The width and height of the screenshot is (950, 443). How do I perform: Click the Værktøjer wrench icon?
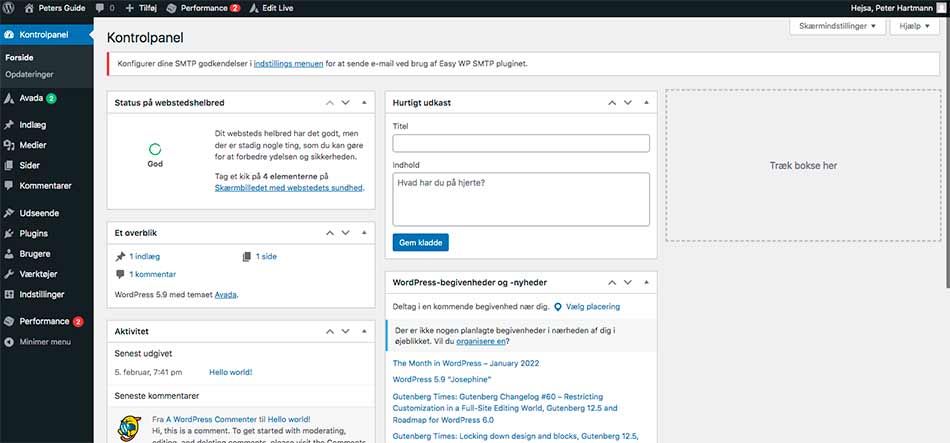coord(8,274)
